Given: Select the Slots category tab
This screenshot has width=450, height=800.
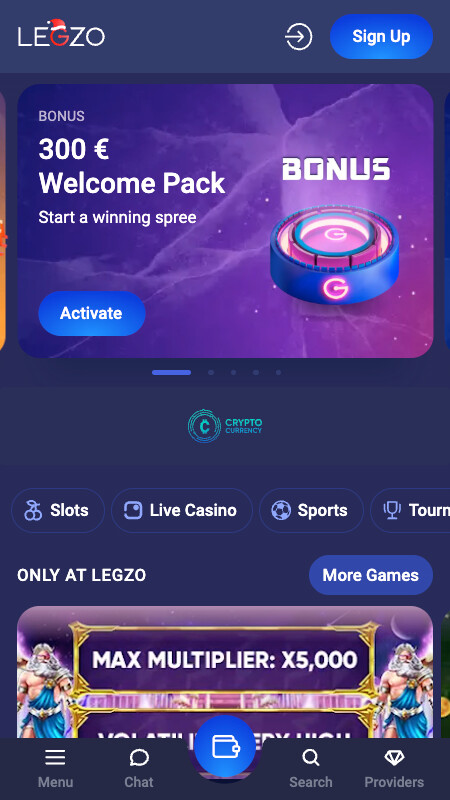Looking at the screenshot, I should coord(58,510).
